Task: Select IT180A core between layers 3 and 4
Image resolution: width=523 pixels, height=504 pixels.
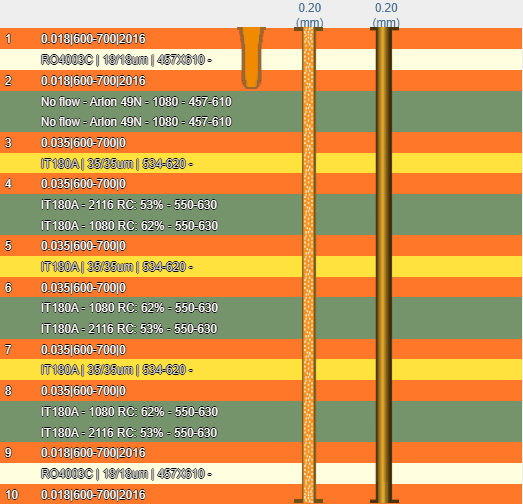Action: pyautogui.click(x=261, y=163)
